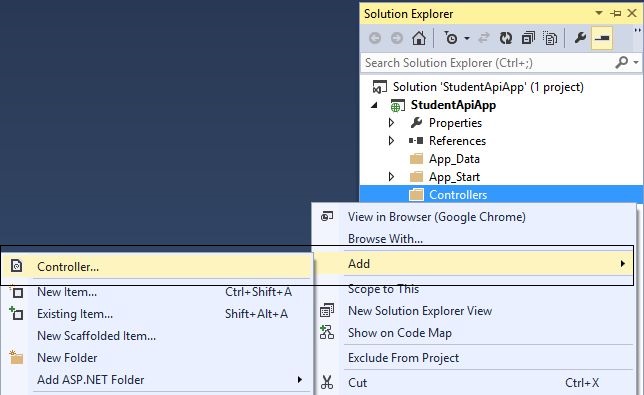
Task: Select Controller... from Add submenu
Action: click(x=156, y=267)
